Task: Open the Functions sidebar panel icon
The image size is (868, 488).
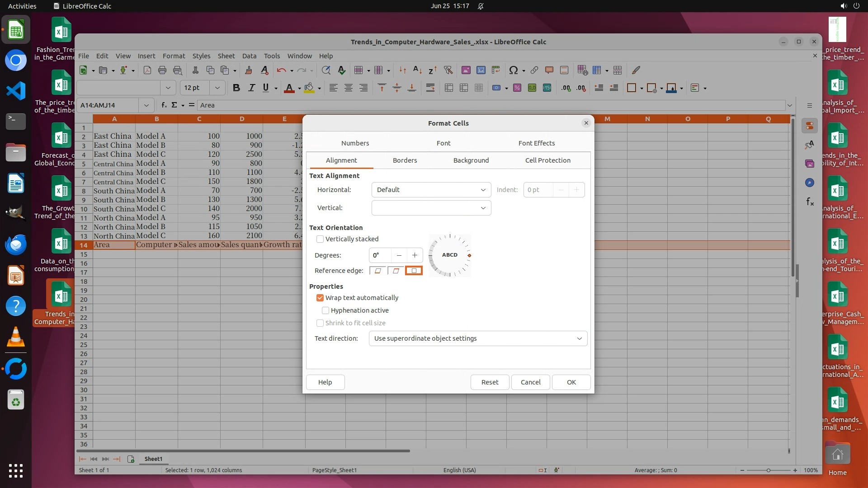Action: (x=810, y=202)
